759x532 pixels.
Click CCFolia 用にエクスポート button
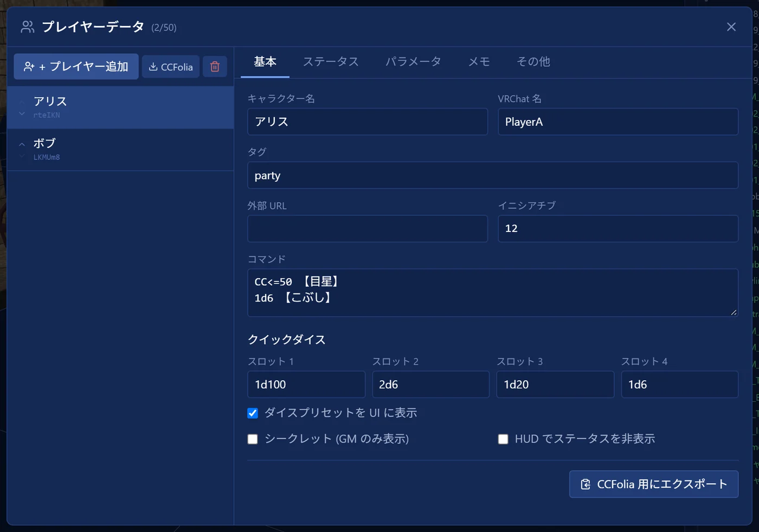654,484
